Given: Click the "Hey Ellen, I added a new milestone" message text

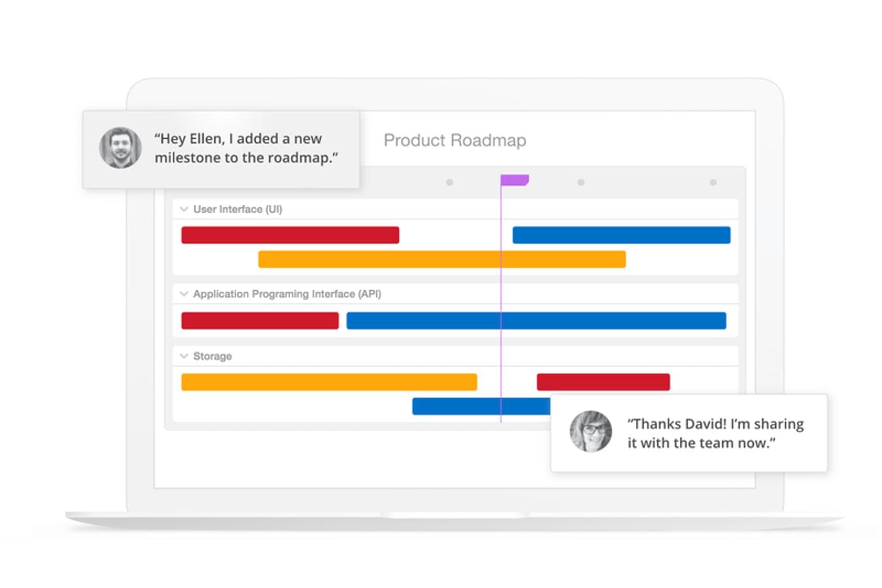Looking at the screenshot, I should pyautogui.click(x=246, y=148).
